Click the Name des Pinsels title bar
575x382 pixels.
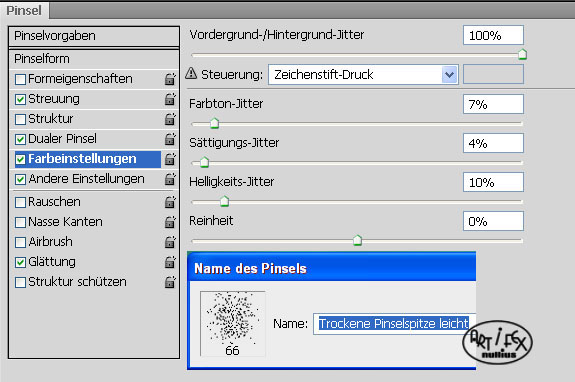tap(332, 267)
